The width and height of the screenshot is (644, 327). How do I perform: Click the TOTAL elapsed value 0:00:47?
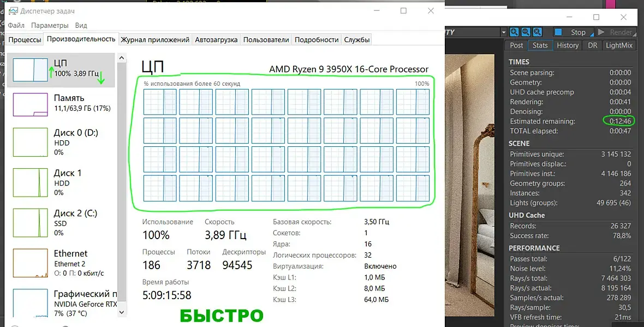pos(620,131)
